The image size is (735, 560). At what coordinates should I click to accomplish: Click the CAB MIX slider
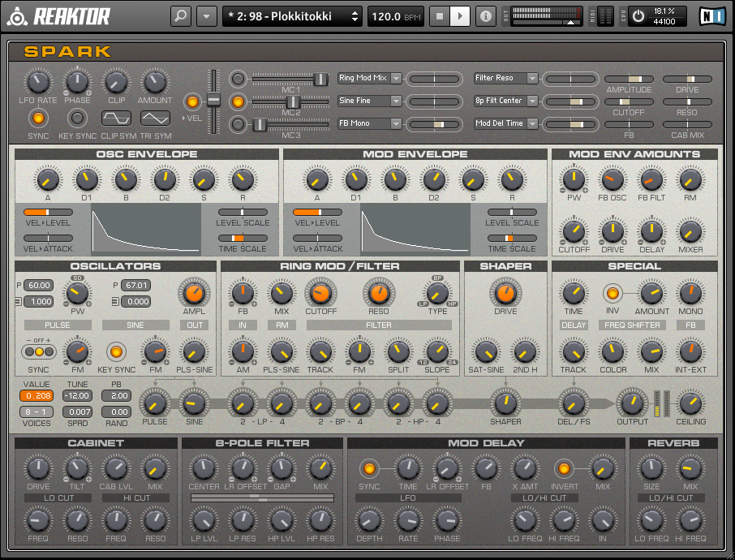coord(687,124)
